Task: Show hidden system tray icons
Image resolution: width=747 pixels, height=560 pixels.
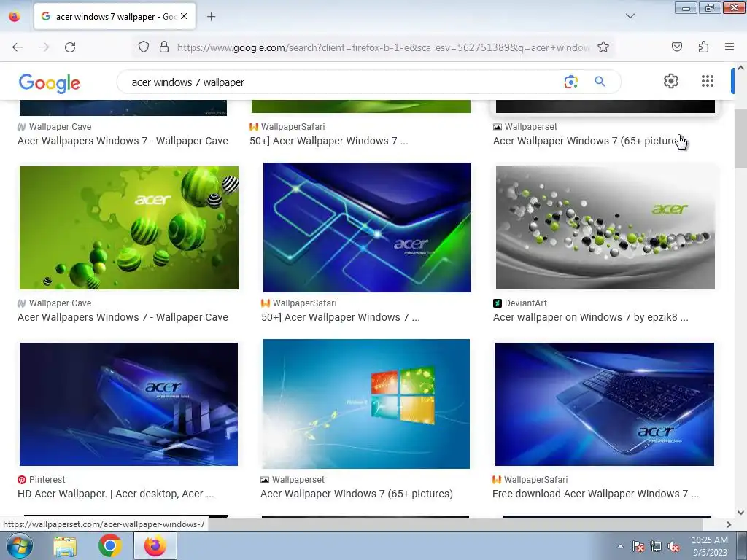Action: point(620,546)
